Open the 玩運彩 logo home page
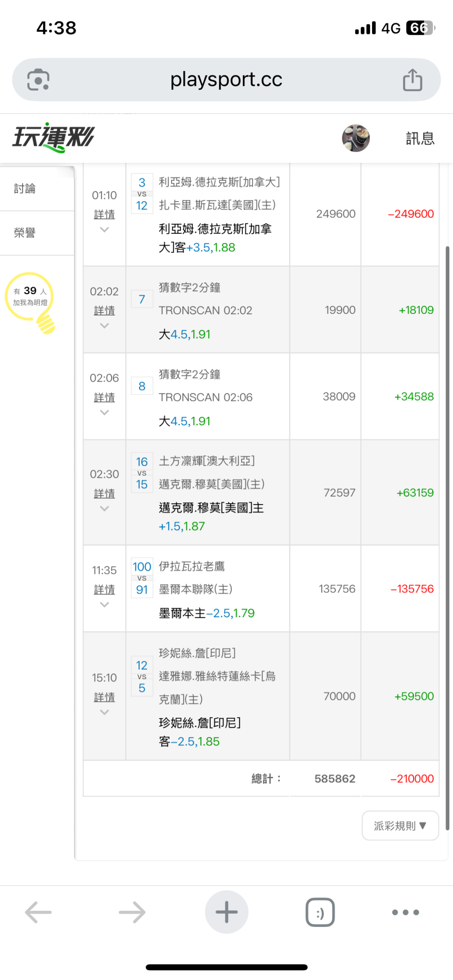The width and height of the screenshot is (453, 980). click(54, 137)
